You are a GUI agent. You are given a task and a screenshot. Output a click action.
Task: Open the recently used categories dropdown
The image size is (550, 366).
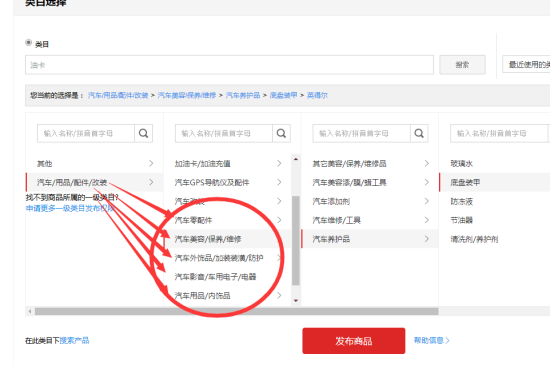click(526, 65)
